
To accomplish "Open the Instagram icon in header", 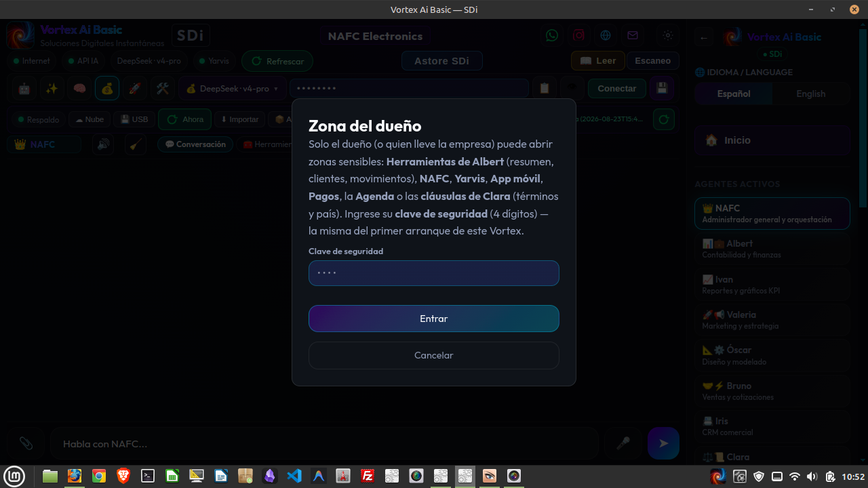I will click(x=578, y=35).
